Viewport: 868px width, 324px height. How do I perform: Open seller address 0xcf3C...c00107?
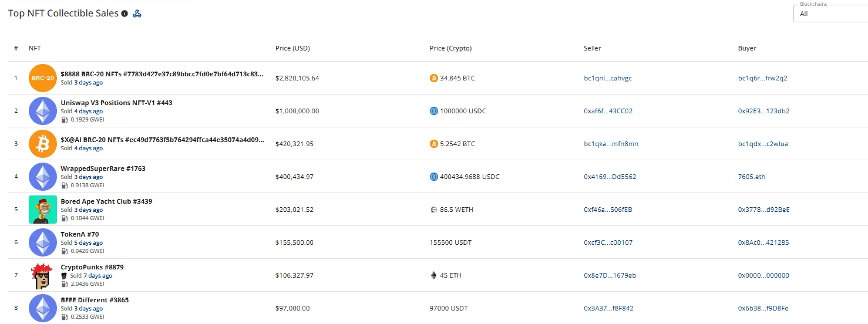coord(608,242)
